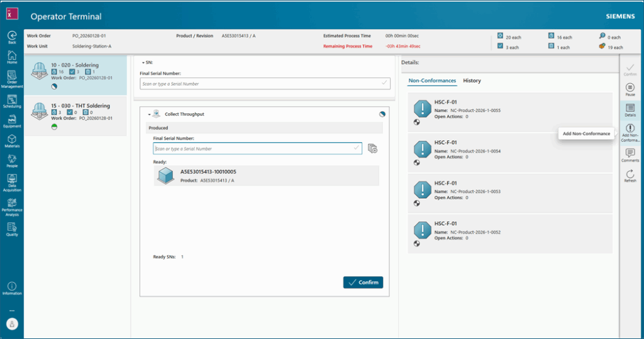Click the Pause action icon
Image resolution: width=644 pixels, height=339 pixels.
pyautogui.click(x=630, y=87)
